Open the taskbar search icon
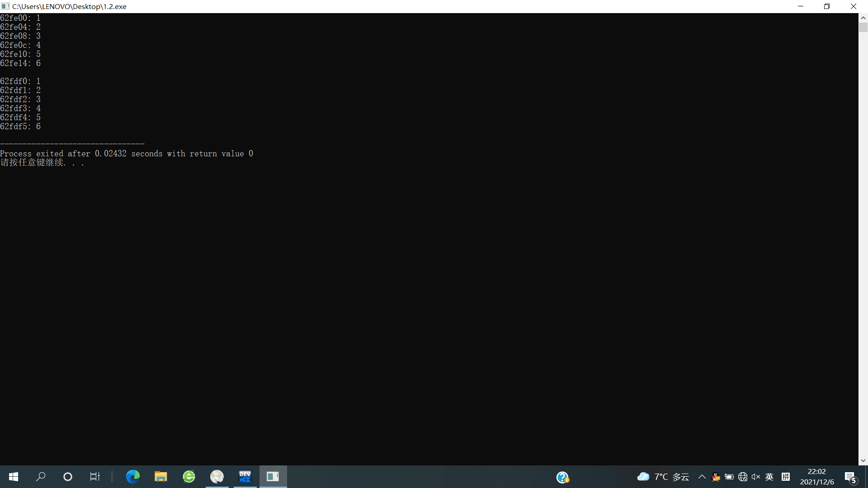The width and height of the screenshot is (868, 488). coord(41,477)
